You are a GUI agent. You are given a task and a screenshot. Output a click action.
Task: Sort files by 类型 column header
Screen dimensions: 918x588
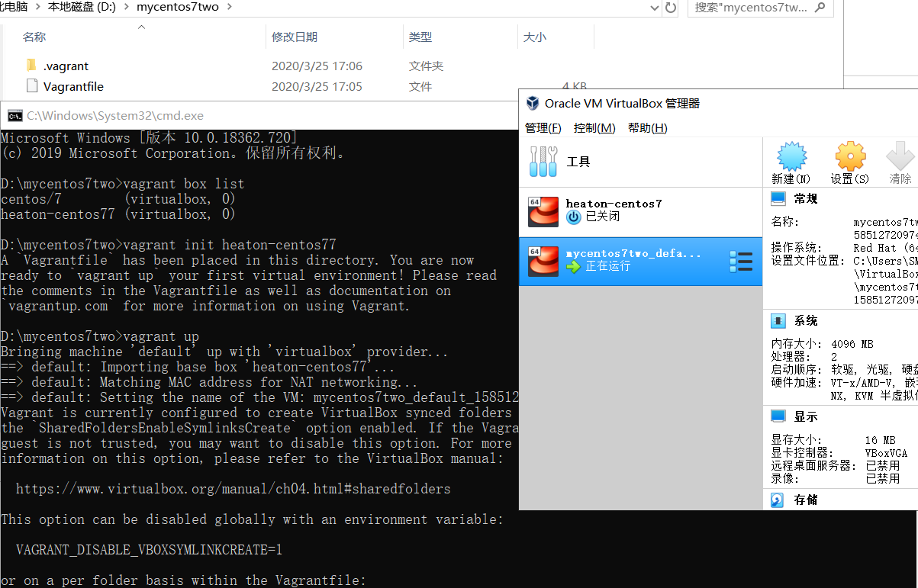420,37
